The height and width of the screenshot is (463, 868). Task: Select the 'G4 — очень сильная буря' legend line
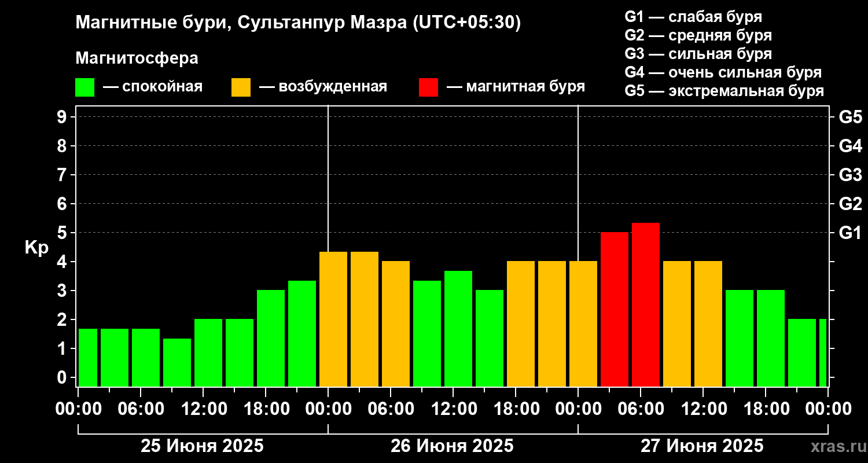pyautogui.click(x=723, y=72)
